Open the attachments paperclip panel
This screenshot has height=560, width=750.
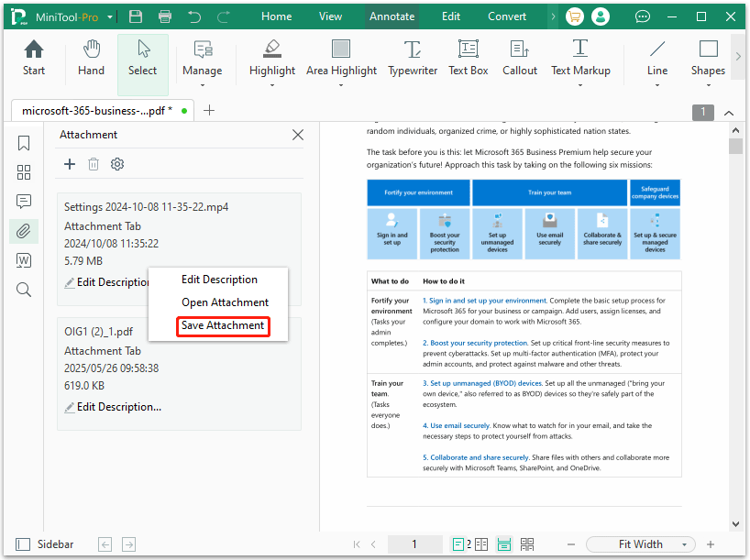[24, 231]
